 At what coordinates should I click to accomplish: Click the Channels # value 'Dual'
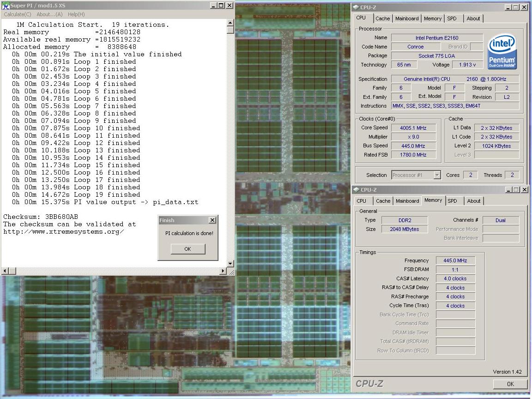501,220
